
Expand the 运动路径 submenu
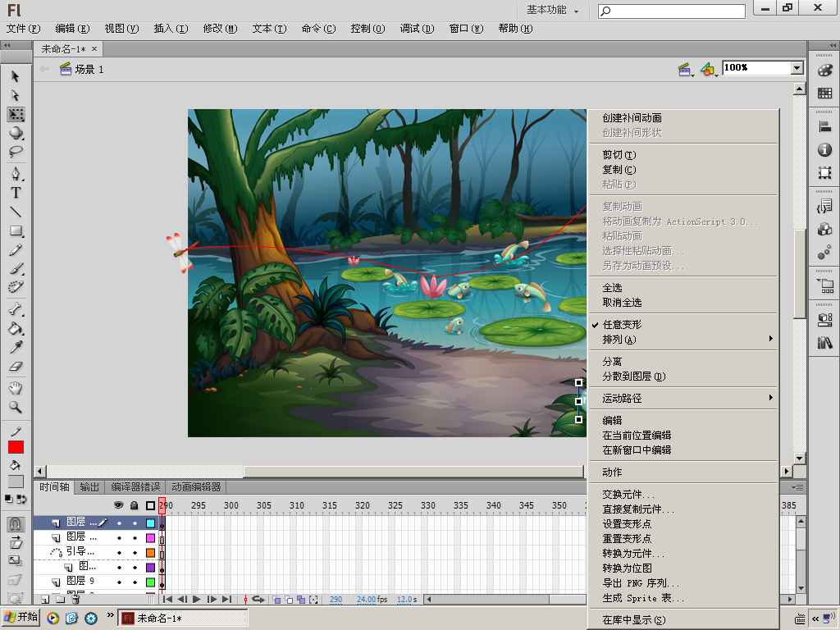(x=683, y=398)
